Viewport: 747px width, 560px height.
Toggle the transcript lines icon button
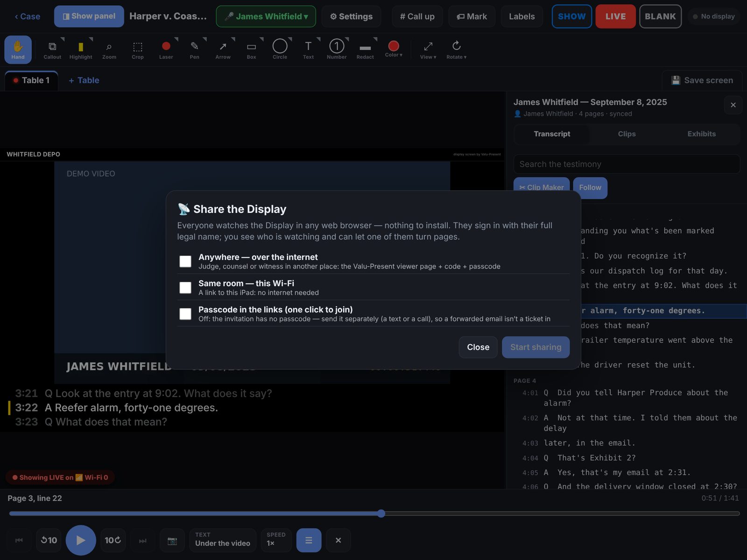(309, 540)
